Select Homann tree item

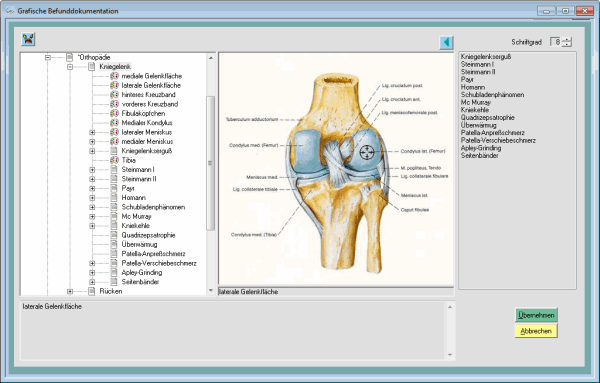click(134, 197)
